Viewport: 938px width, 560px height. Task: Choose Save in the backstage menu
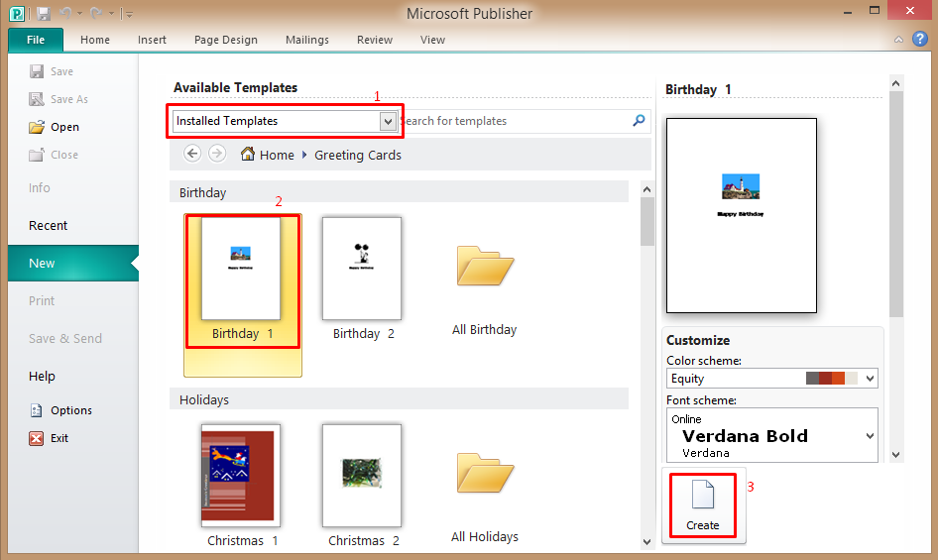[x=52, y=71]
